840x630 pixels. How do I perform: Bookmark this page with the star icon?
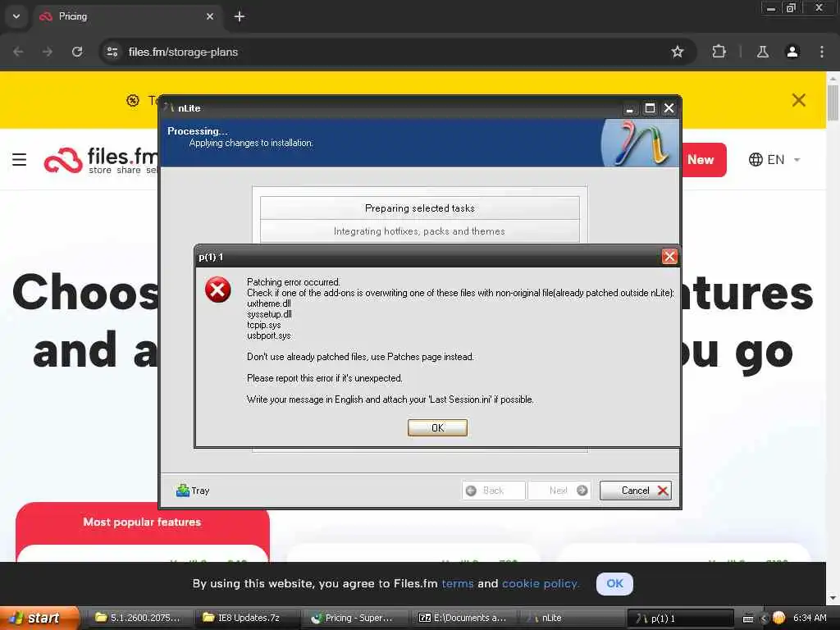[677, 52]
